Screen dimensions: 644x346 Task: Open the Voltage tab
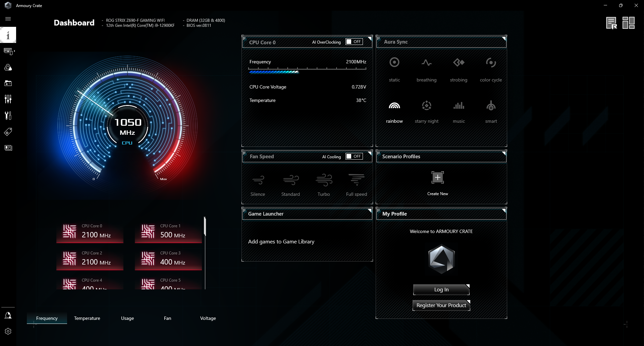click(x=208, y=318)
